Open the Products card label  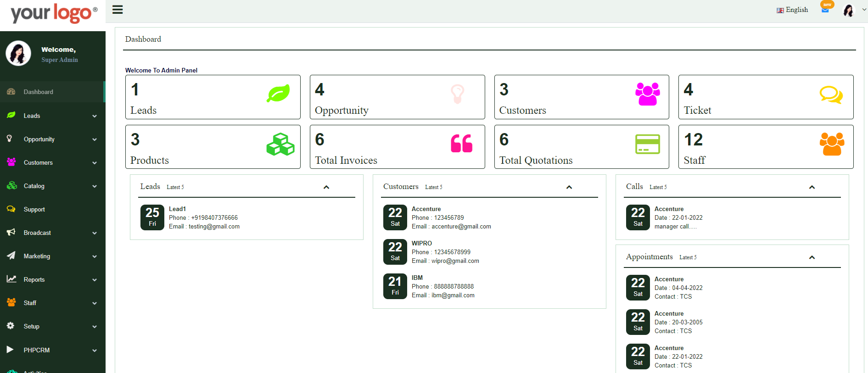click(x=150, y=160)
